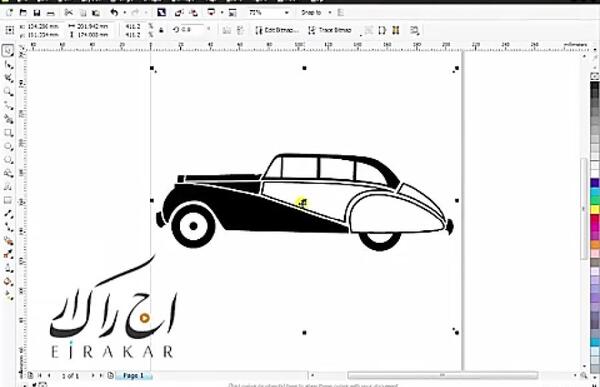The image size is (600, 387).
Task: Cut selection with scissors icon
Action: (68, 13)
